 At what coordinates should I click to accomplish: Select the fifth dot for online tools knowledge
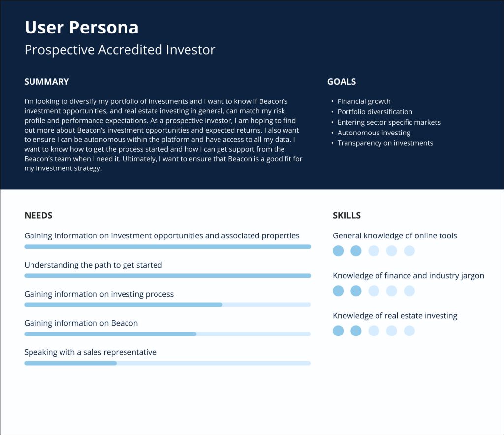[x=409, y=251]
